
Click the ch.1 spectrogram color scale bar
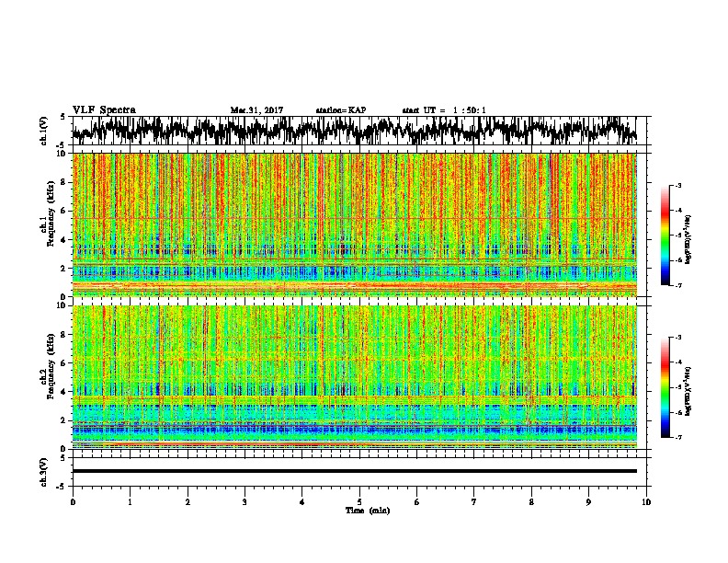665,236
